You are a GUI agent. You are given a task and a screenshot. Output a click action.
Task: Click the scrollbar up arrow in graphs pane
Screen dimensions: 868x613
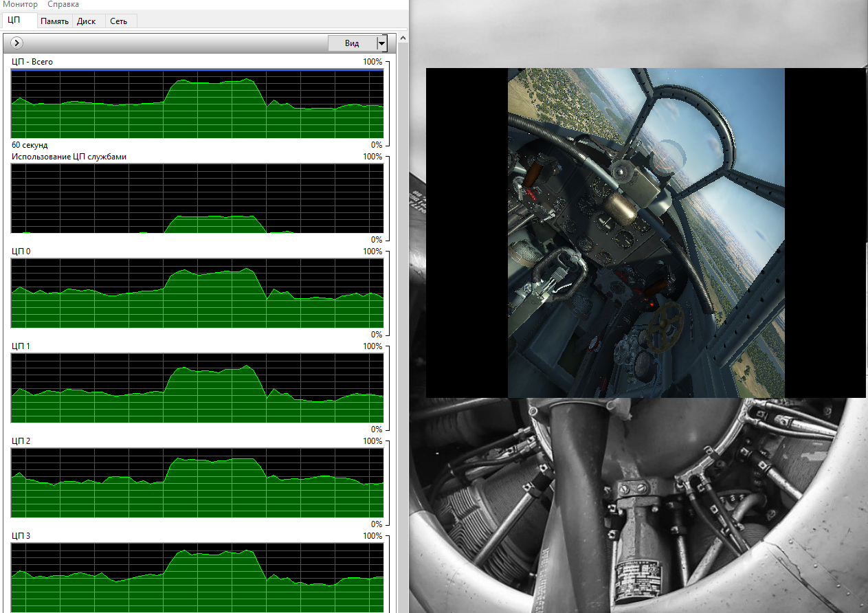(x=403, y=38)
